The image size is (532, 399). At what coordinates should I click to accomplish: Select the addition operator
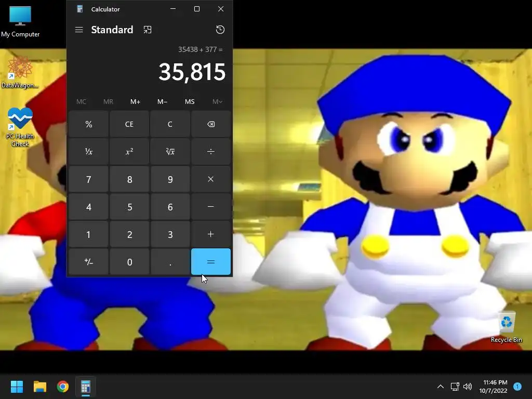(x=211, y=234)
